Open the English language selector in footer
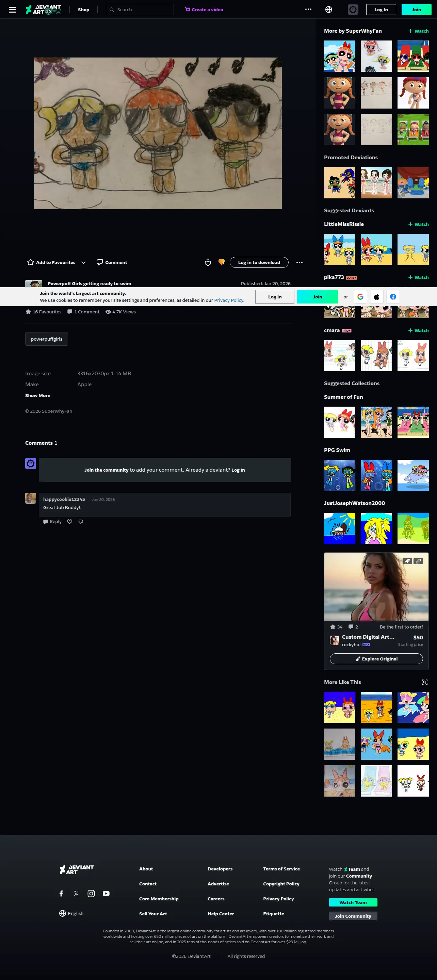This screenshot has width=437, height=980. tap(71, 913)
